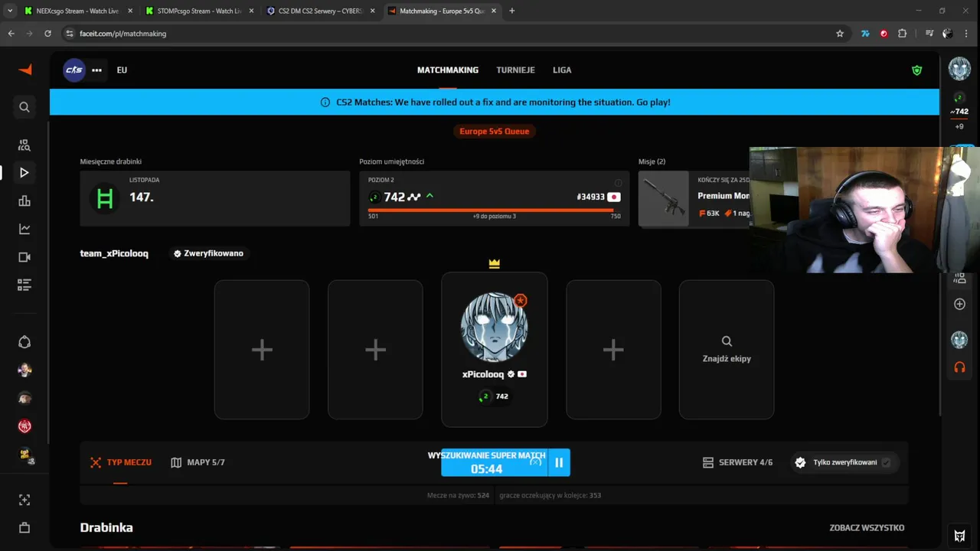Click the crosshair focus icon in the left sidebar
Screen dimensions: 980x551
pos(24,500)
